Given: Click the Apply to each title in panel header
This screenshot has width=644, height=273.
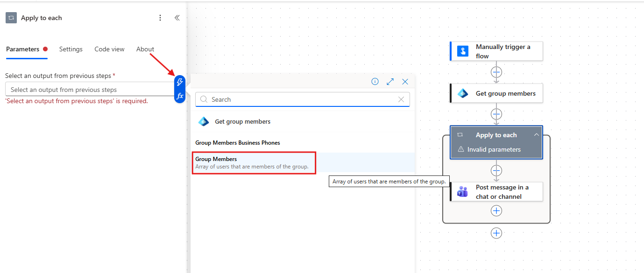Looking at the screenshot, I should pyautogui.click(x=42, y=18).
